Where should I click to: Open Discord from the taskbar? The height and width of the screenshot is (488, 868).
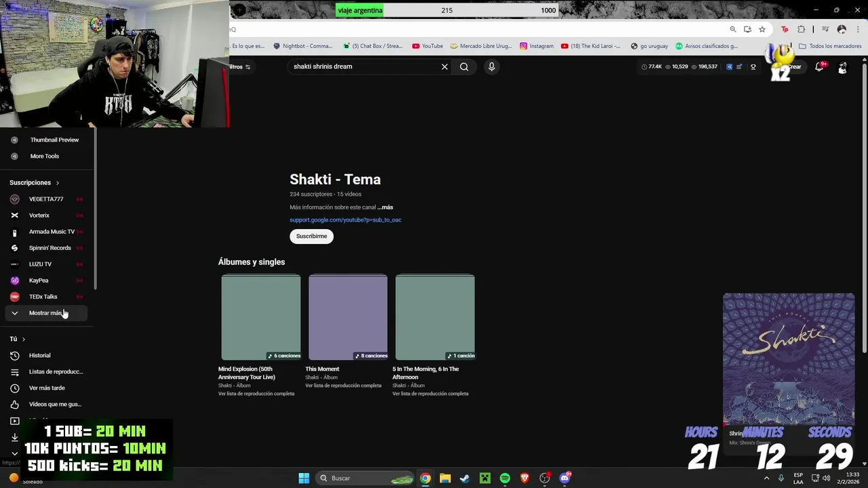point(565,478)
